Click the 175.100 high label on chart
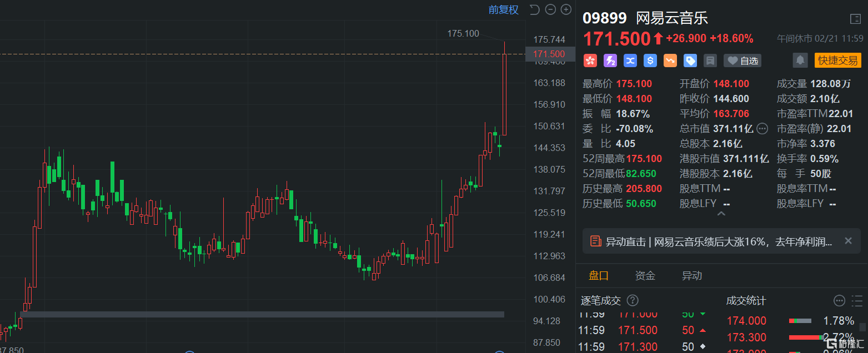The image size is (868, 353). pyautogui.click(x=463, y=34)
